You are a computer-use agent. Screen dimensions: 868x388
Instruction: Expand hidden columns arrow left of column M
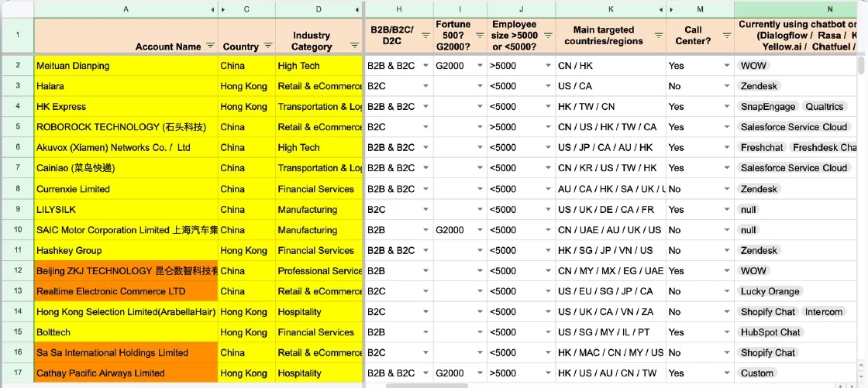tap(672, 9)
